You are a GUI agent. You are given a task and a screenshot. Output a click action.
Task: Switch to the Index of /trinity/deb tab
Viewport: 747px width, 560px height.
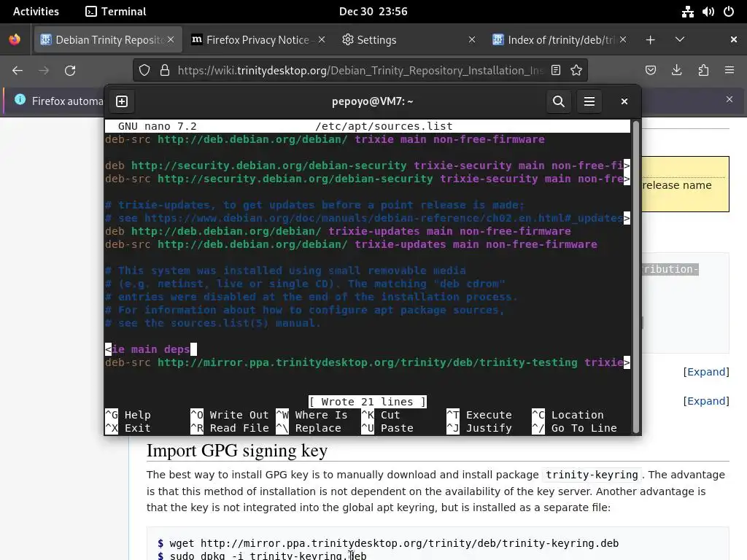[560, 40]
